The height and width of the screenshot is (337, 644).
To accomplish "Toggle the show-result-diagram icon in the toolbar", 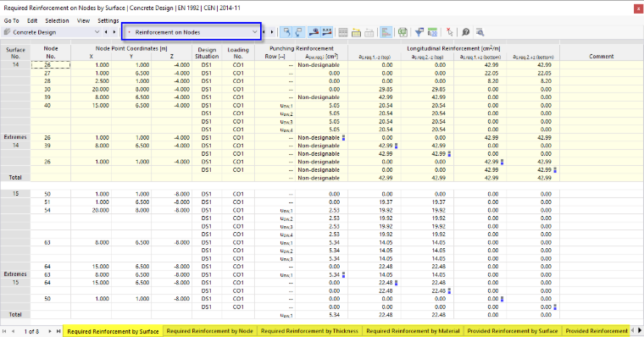I will click(314, 32).
